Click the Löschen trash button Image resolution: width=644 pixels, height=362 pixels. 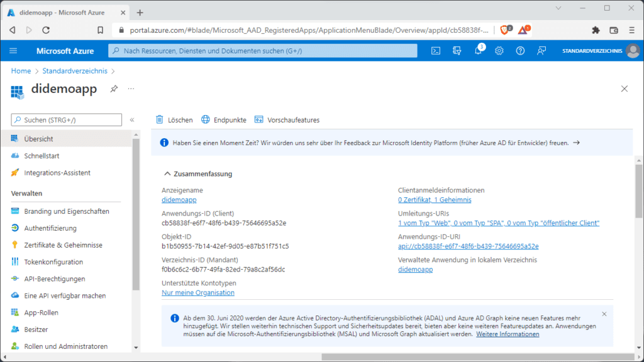(x=174, y=120)
